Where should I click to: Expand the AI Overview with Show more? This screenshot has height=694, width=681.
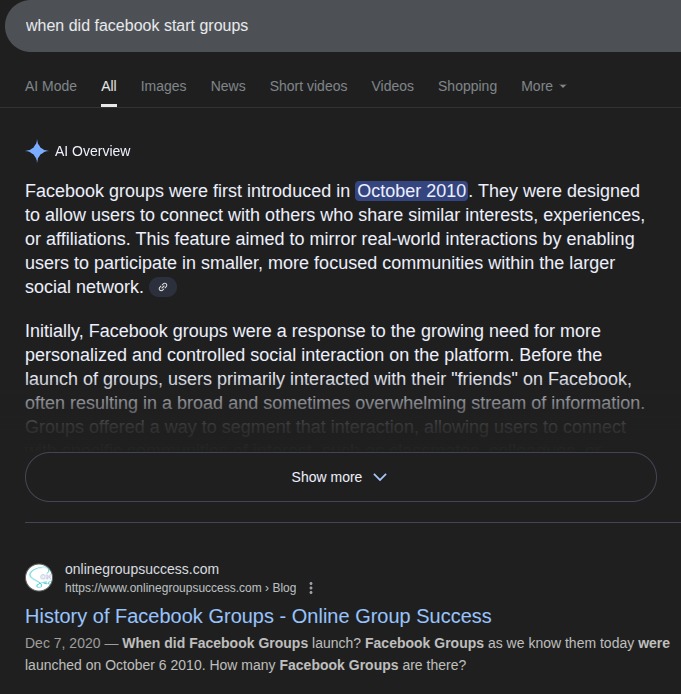tap(341, 477)
